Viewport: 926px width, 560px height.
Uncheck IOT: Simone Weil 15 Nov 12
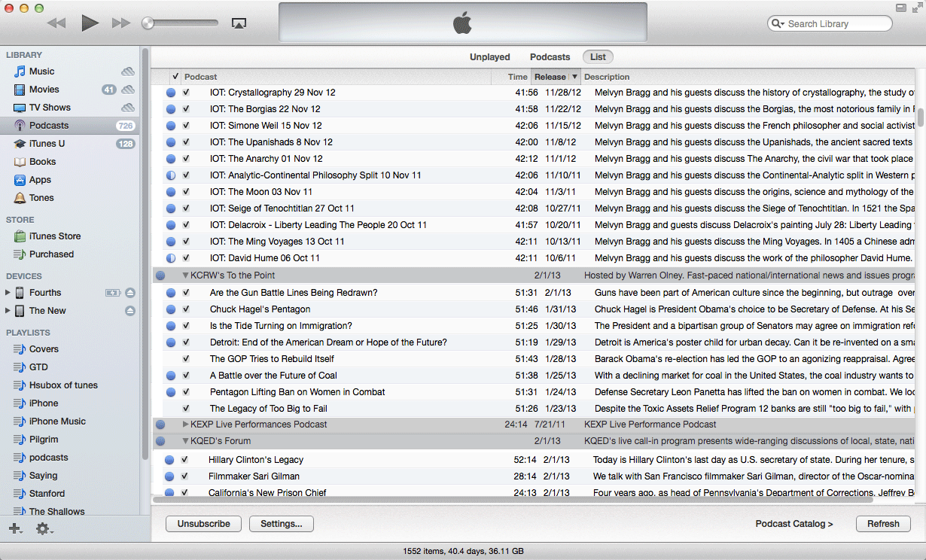pyautogui.click(x=186, y=126)
